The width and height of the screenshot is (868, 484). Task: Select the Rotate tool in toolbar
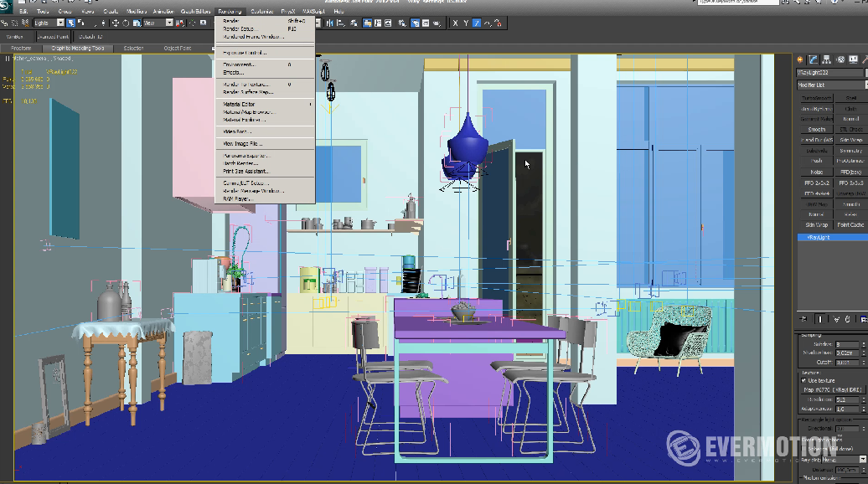coord(126,23)
